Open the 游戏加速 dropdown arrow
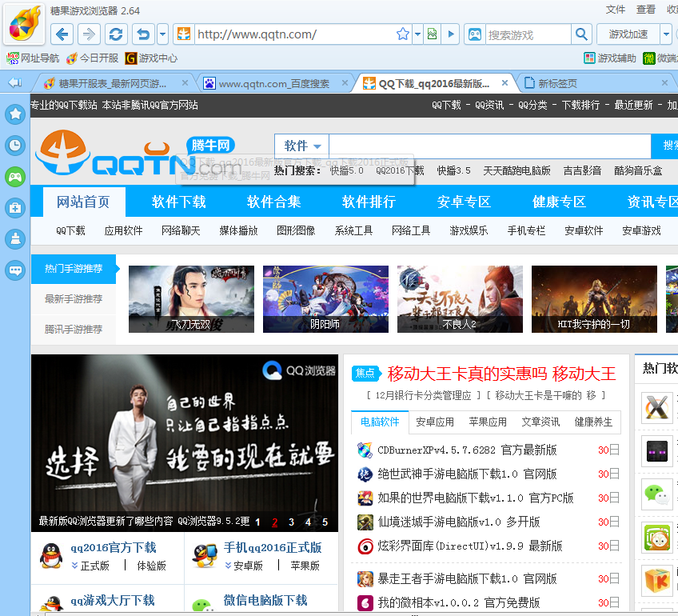 [666, 34]
